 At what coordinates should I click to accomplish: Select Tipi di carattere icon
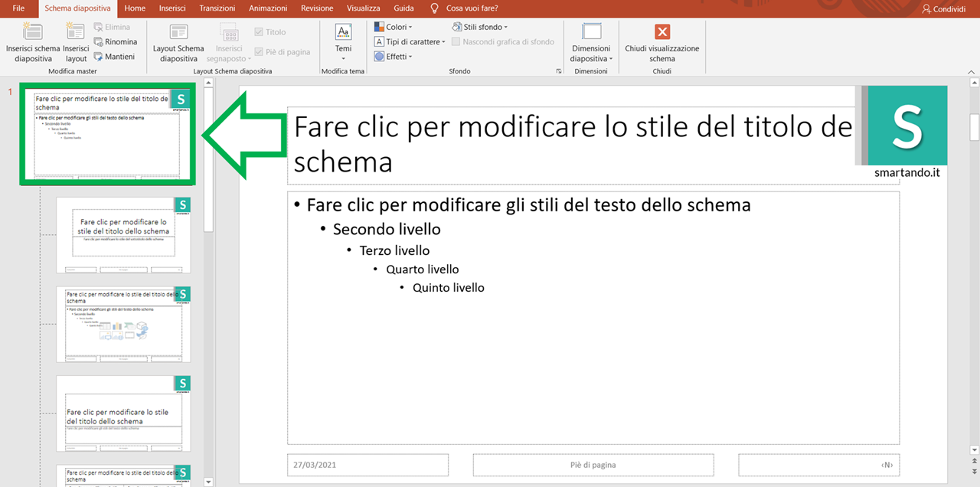[379, 41]
